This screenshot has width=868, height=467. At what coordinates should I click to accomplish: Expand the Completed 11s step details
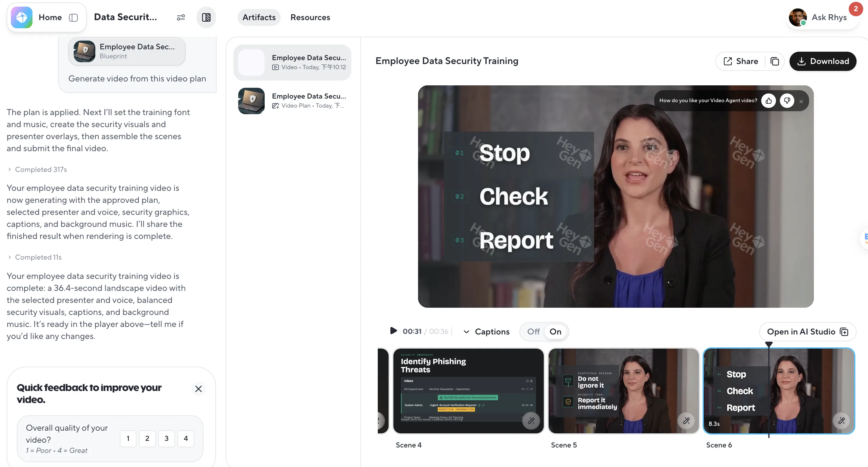(x=34, y=257)
